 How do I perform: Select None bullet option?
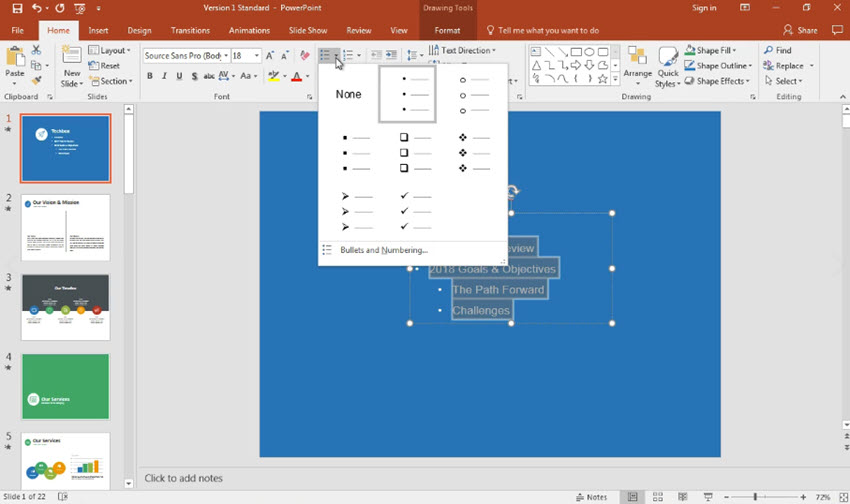click(349, 94)
